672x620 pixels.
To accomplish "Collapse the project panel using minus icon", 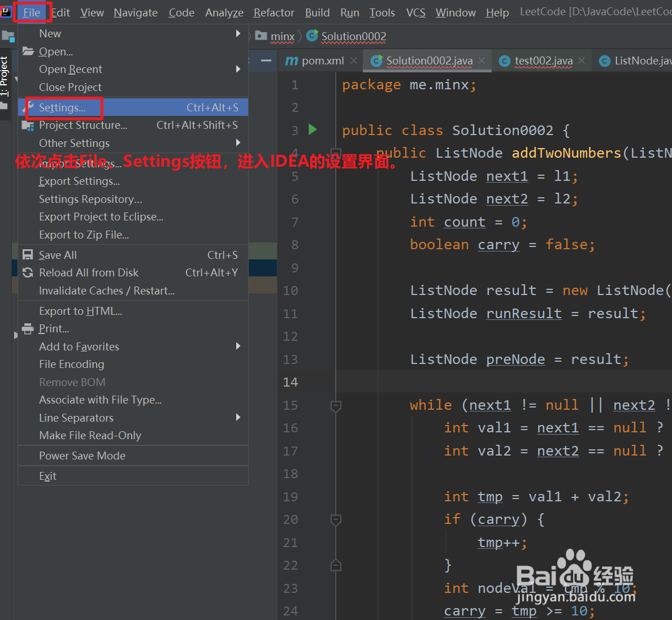I will tap(266, 60).
